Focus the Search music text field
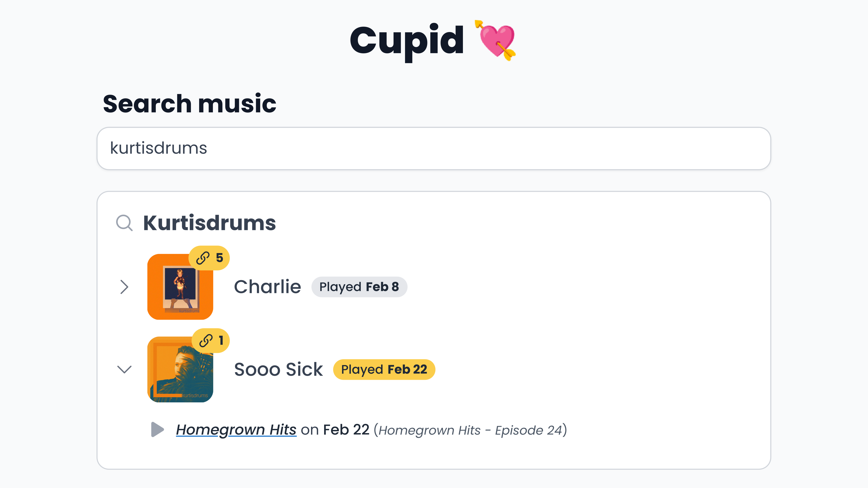 point(434,148)
